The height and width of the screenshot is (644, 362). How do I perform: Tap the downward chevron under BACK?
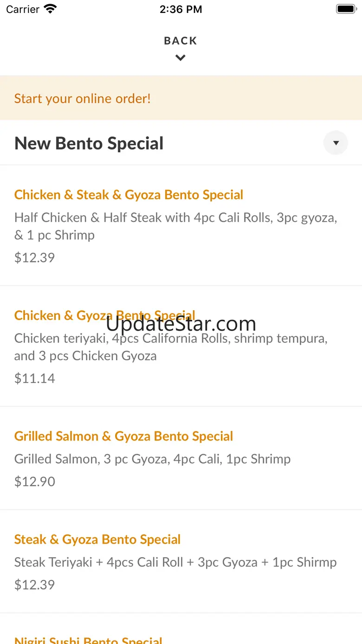(x=181, y=58)
